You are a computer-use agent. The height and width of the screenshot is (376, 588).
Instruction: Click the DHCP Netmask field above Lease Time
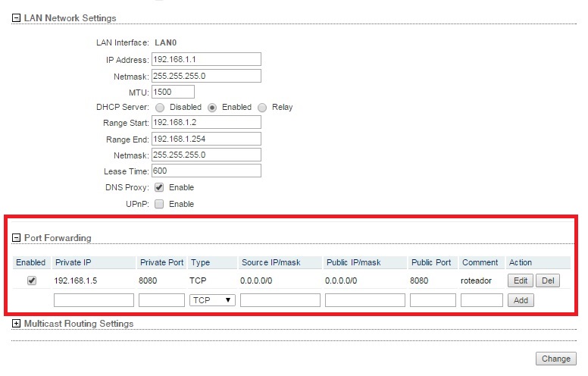click(x=206, y=155)
